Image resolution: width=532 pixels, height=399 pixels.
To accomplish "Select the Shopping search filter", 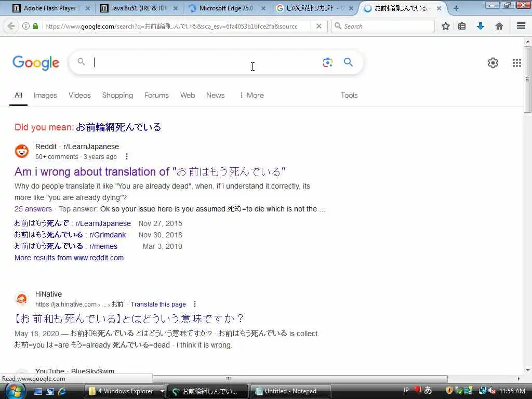I will [117, 96].
